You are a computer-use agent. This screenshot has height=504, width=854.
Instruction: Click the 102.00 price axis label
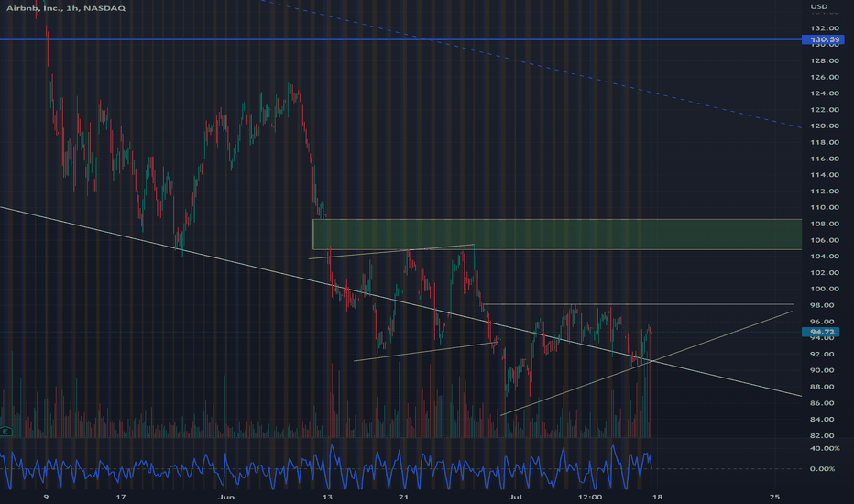(824, 272)
